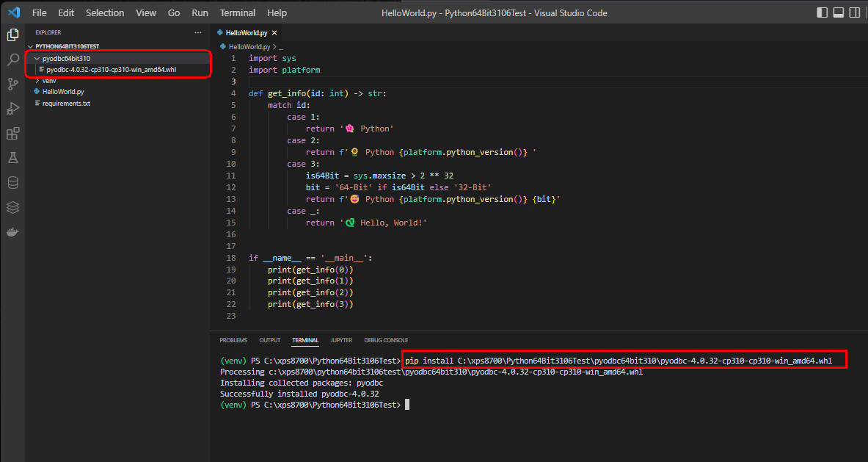Switch to the OUTPUT panel tab
This screenshot has height=462, width=868.
tap(269, 340)
